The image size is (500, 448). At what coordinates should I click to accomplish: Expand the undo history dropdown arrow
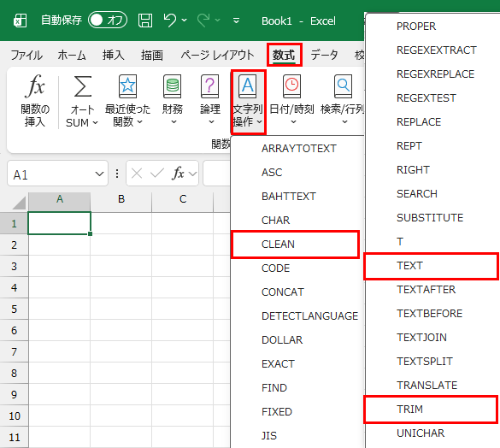tap(185, 21)
